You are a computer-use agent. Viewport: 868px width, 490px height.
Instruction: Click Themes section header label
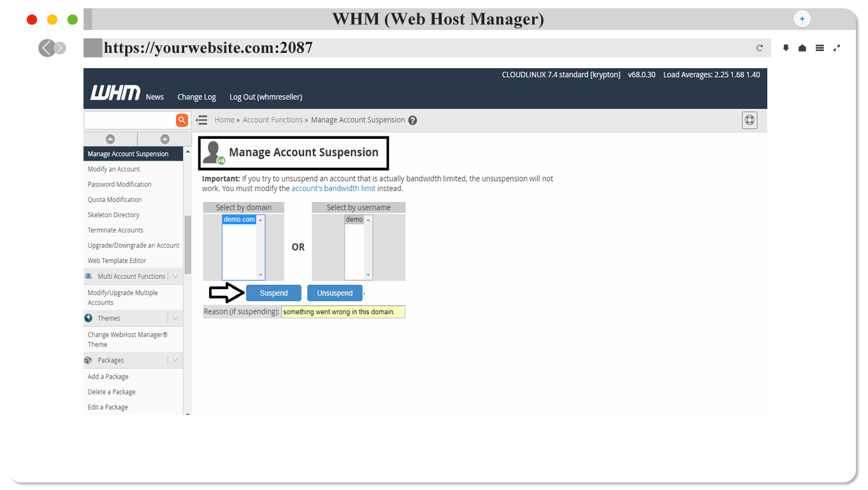(x=109, y=318)
